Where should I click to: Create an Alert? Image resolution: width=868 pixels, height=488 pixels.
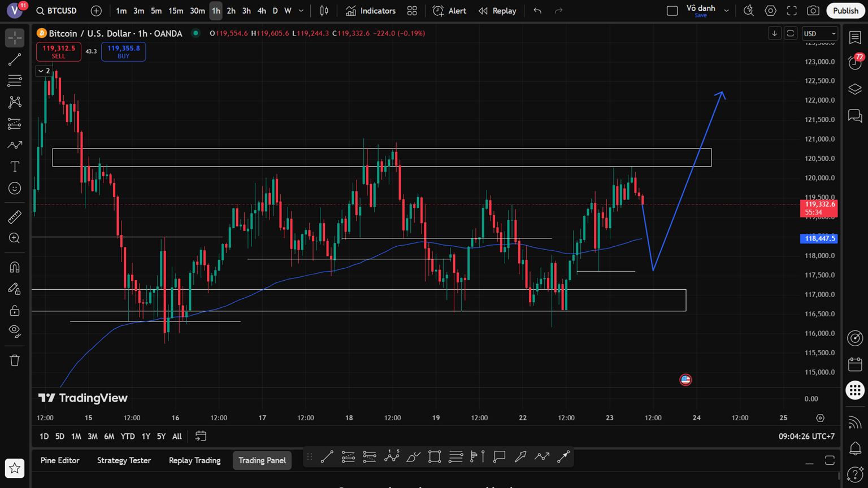[450, 11]
